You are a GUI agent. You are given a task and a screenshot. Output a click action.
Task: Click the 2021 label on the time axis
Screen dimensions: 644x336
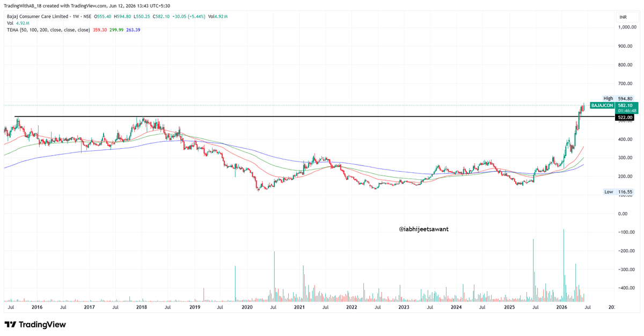pos(299,308)
